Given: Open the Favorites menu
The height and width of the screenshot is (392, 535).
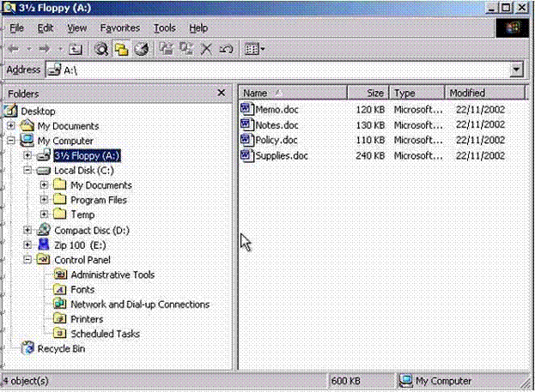Looking at the screenshot, I should 119,28.
